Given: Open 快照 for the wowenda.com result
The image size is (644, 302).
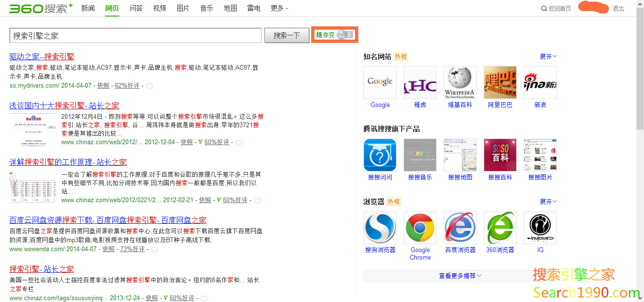Looking at the screenshot, I should pyautogui.click(x=108, y=249).
